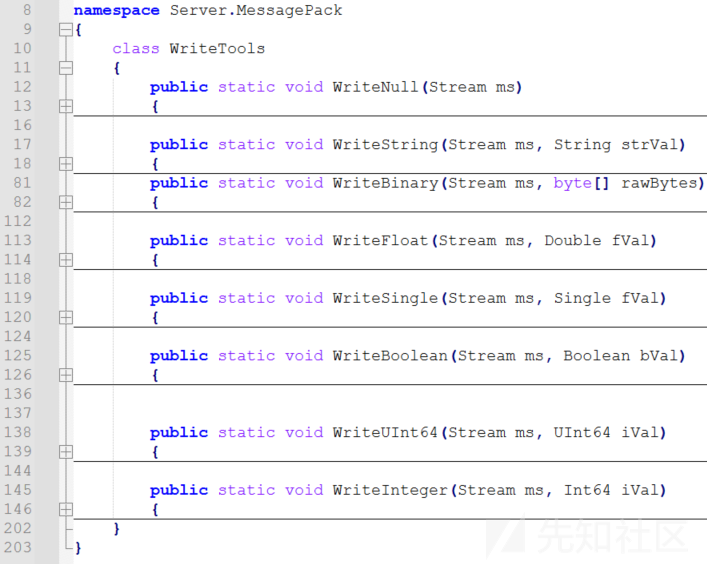This screenshot has height=564, width=707.
Task: Click the namespace keyword
Action: (x=116, y=10)
